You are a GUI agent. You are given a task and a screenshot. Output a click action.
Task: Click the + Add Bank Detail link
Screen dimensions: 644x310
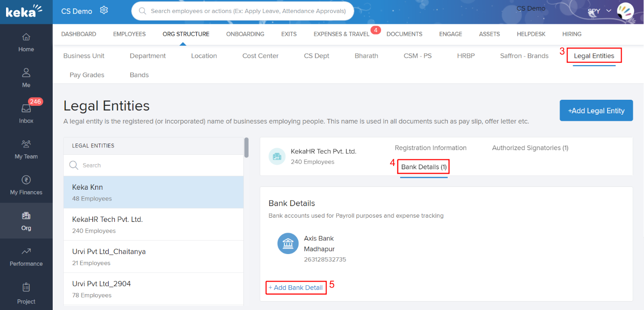pos(296,288)
